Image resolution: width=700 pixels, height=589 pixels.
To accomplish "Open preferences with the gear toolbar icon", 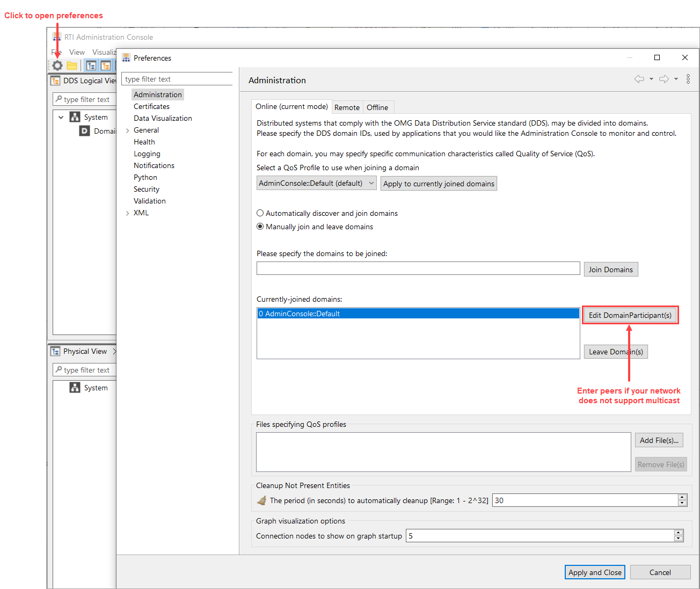I will click(57, 66).
